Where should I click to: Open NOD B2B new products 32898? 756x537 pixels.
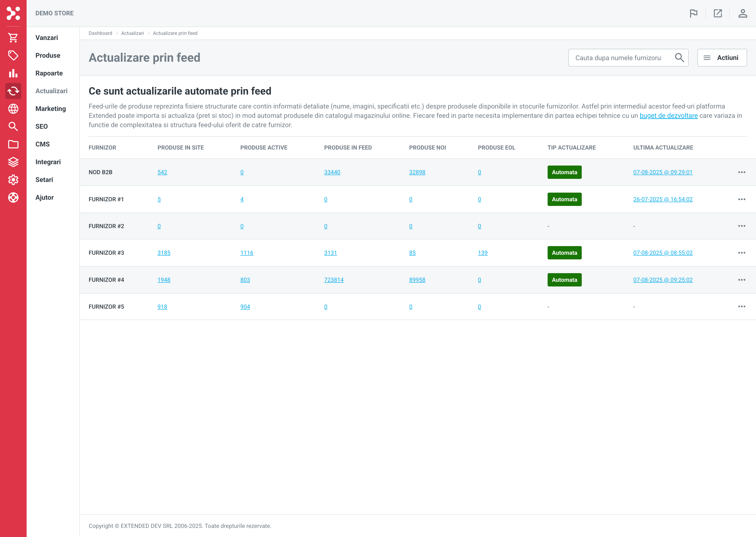(x=417, y=172)
